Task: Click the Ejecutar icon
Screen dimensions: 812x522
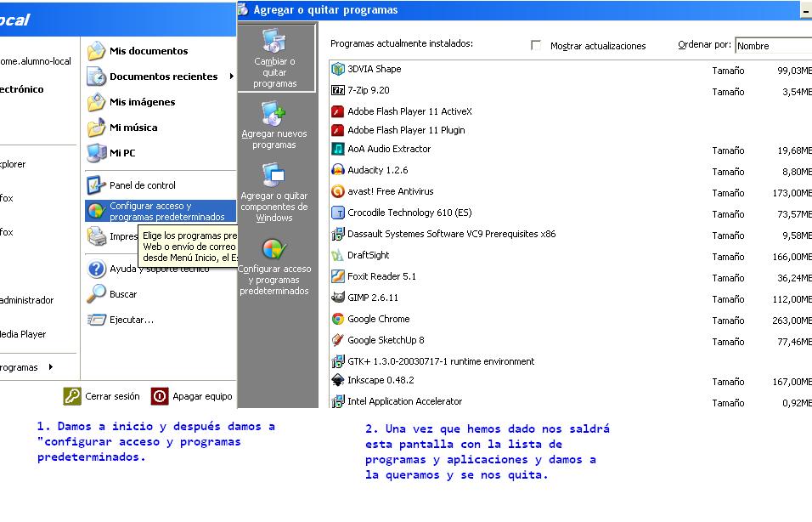Action: (x=96, y=320)
